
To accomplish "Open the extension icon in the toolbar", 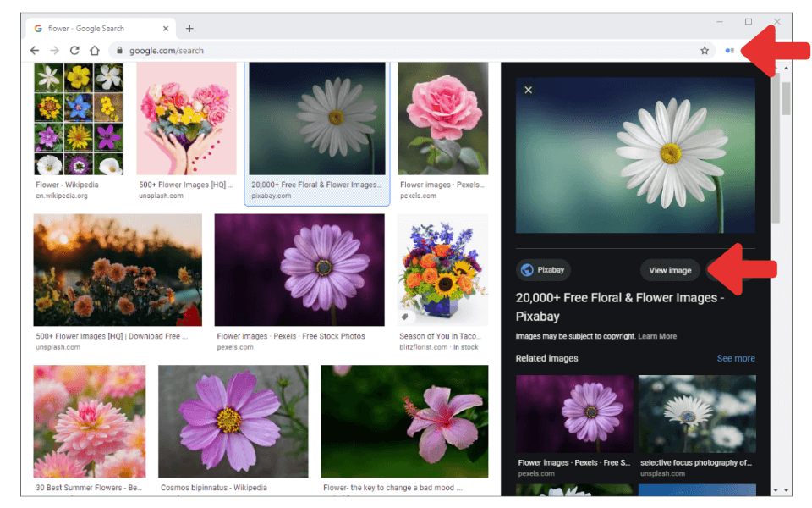I will coord(730,50).
